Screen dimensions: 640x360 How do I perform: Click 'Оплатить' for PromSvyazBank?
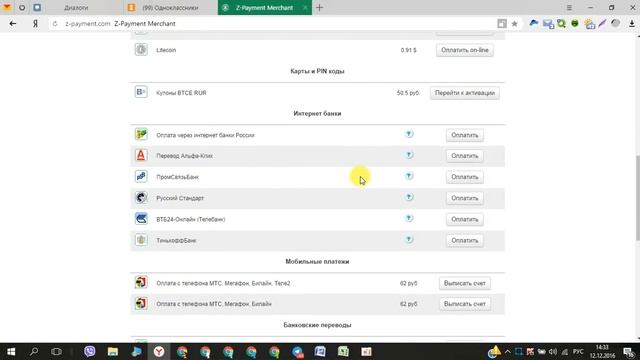464,177
